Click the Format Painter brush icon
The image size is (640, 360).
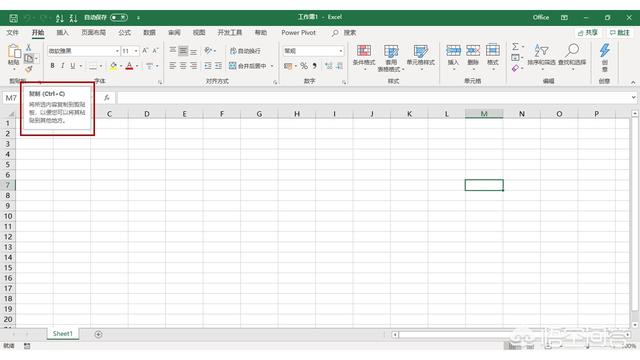pos(29,69)
